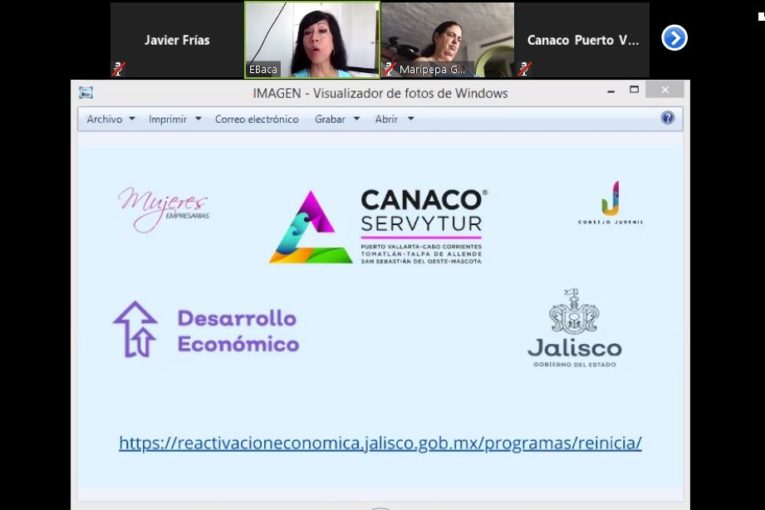This screenshot has height=510, width=765.
Task: Click the Desarrollo Económico arrow logo
Action: (135, 329)
